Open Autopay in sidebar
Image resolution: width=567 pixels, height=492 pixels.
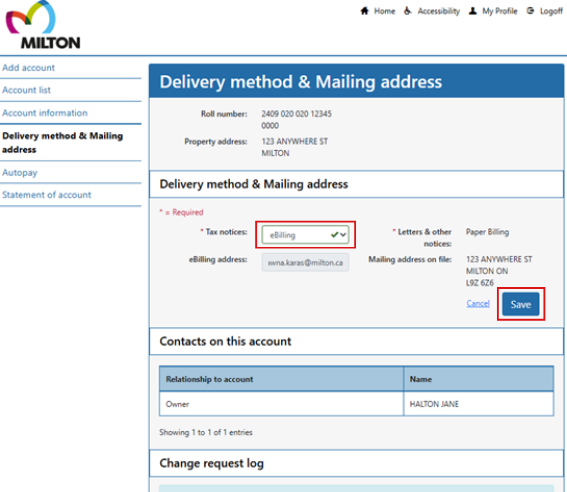tap(20, 172)
